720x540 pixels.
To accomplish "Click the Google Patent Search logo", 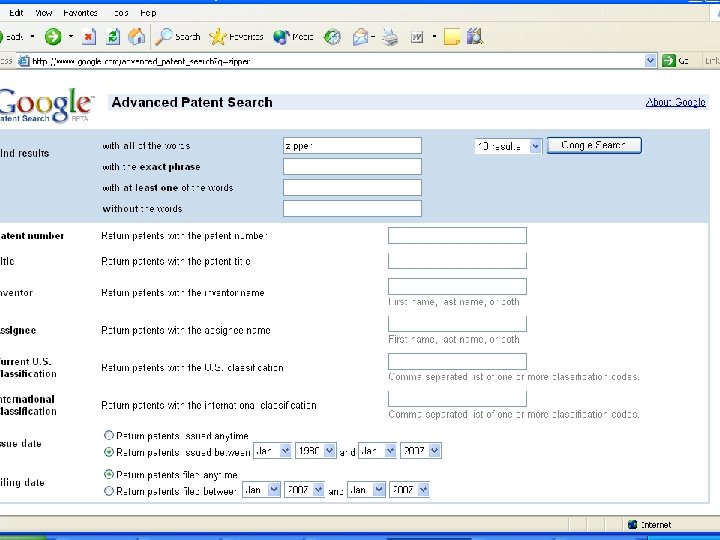I will (x=46, y=106).
